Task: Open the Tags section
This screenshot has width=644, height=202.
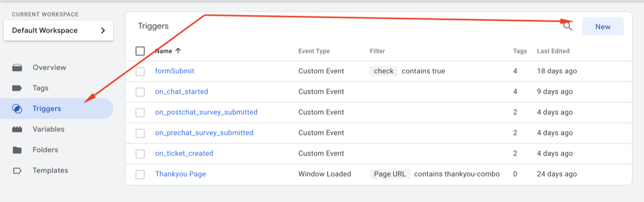Action: tap(40, 88)
